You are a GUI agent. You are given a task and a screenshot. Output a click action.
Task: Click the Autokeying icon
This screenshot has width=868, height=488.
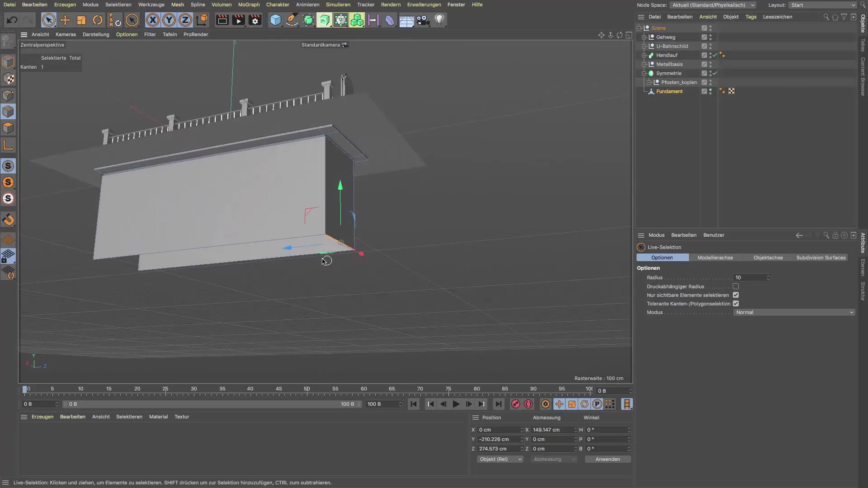coord(528,404)
